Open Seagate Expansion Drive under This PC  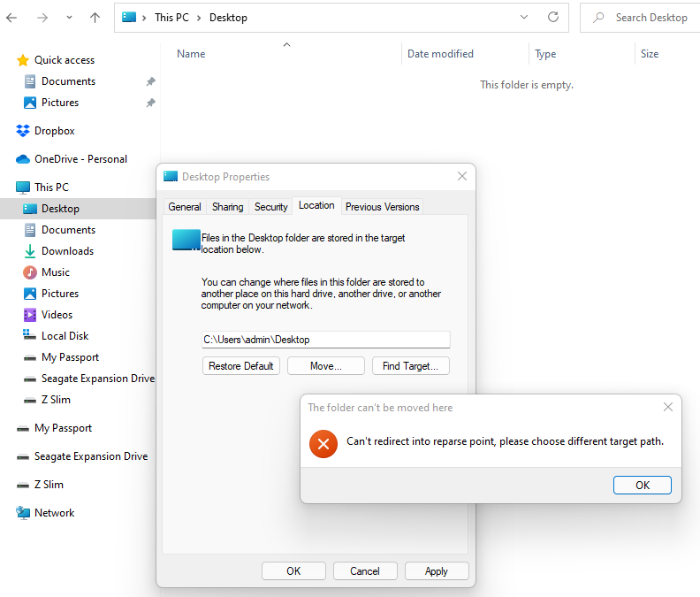pyautogui.click(x=98, y=379)
